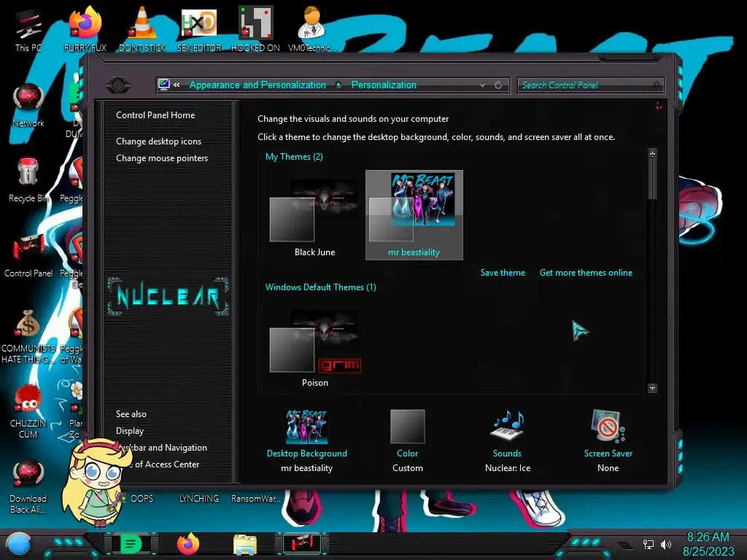Screen dimensions: 747x560
Task: Click the window emblem icon left of address bar
Action: (118, 85)
